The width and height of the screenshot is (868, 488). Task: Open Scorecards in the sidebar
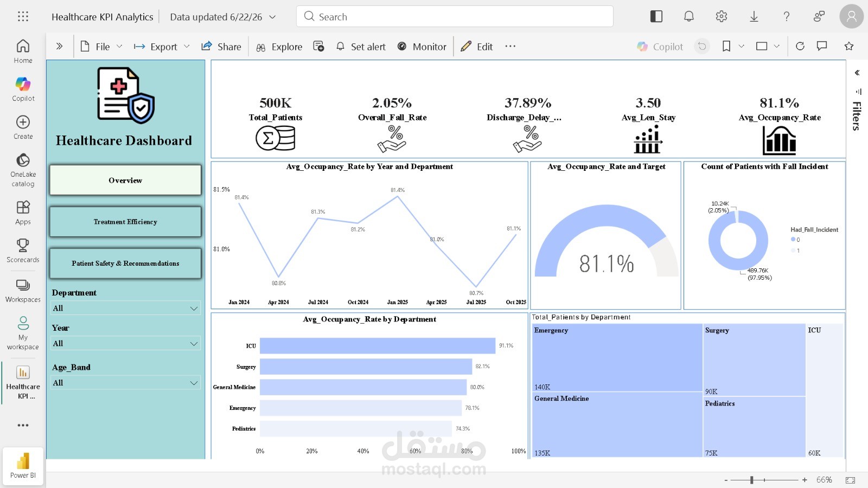(23, 251)
